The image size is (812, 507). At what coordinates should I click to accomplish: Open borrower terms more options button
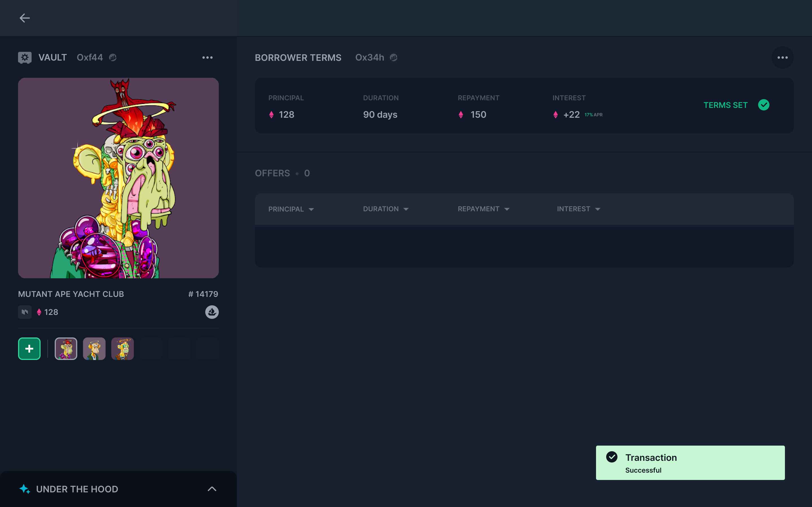point(782,58)
